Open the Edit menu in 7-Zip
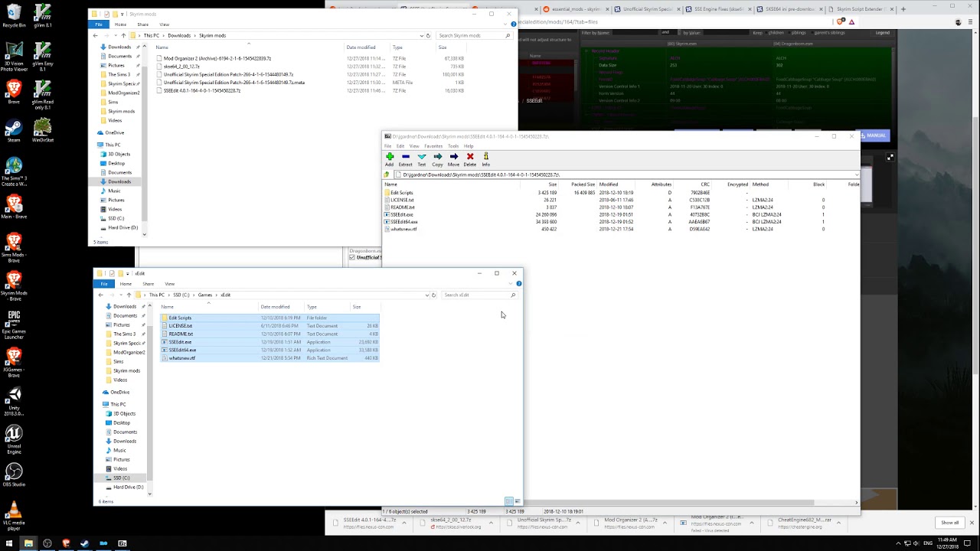 coord(400,146)
